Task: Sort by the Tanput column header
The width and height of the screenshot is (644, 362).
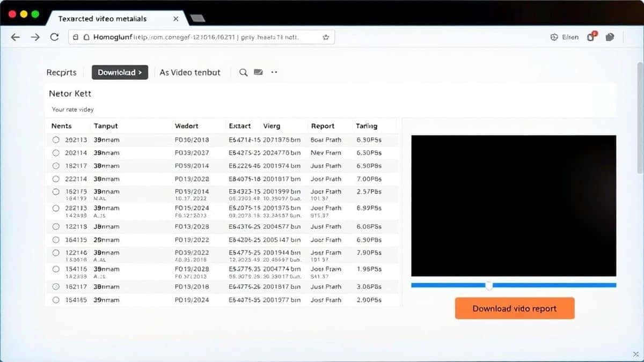Action: 106,126
